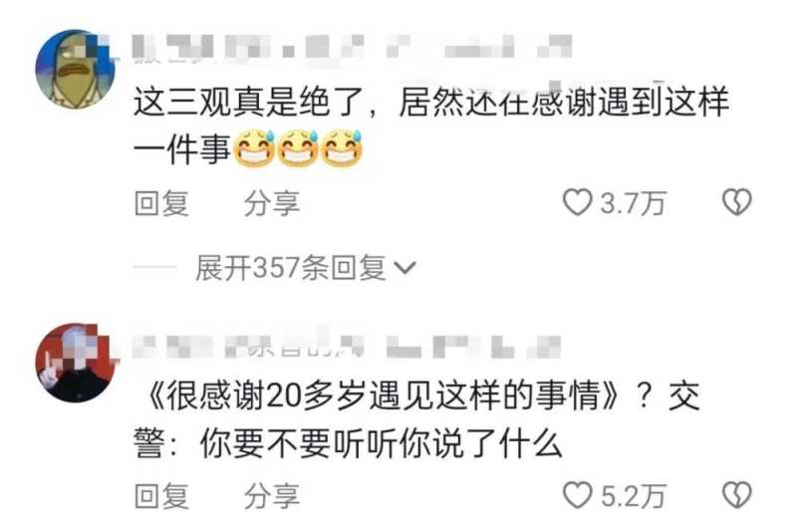Like the comment with 5.2万 likes
The height and width of the screenshot is (532, 797).
(x=578, y=495)
